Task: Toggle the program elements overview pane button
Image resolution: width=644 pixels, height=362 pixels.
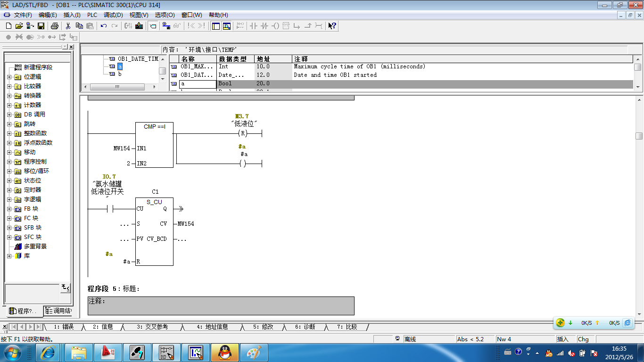Action: [216, 26]
